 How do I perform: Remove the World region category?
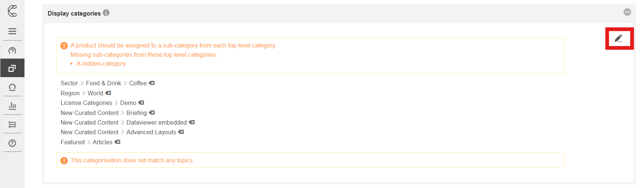point(108,93)
